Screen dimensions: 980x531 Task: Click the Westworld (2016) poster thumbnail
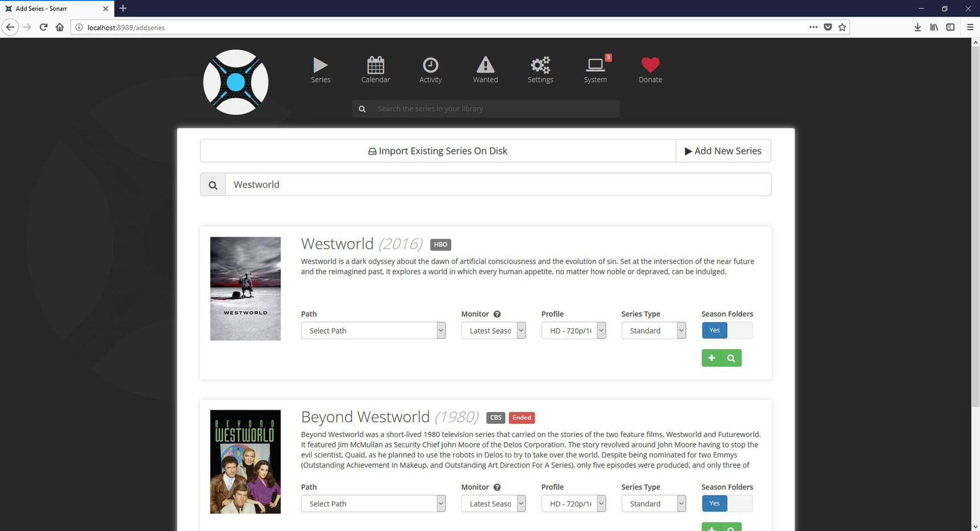tap(246, 289)
